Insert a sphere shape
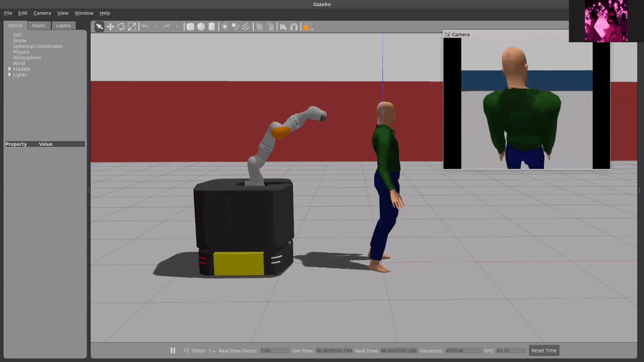The height and width of the screenshot is (362, 644). pyautogui.click(x=201, y=27)
